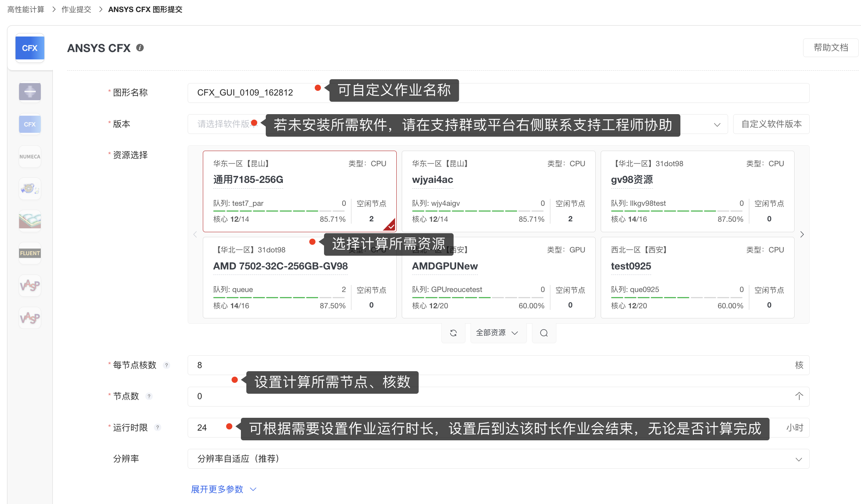Click the 核 unit label
861x504 pixels.
coord(799,365)
